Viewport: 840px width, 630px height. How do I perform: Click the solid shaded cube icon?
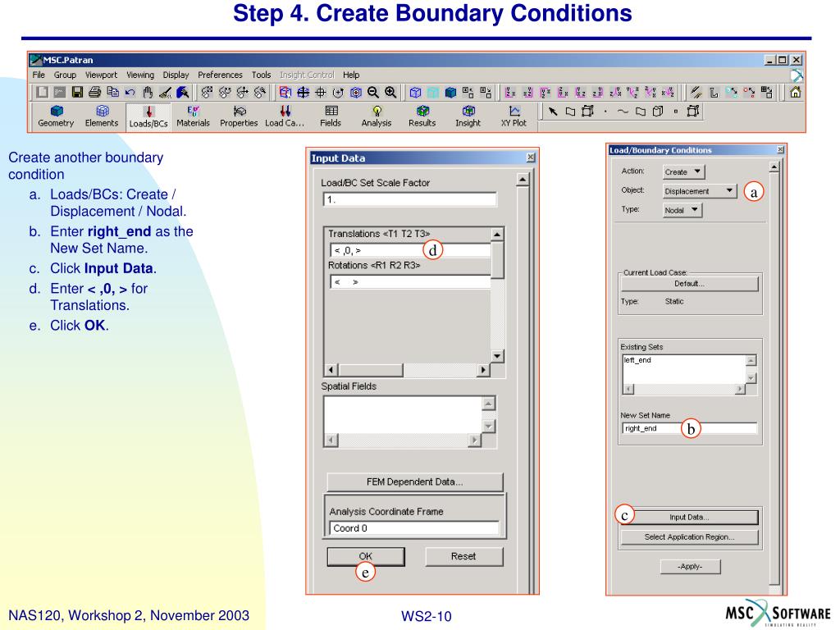click(450, 93)
